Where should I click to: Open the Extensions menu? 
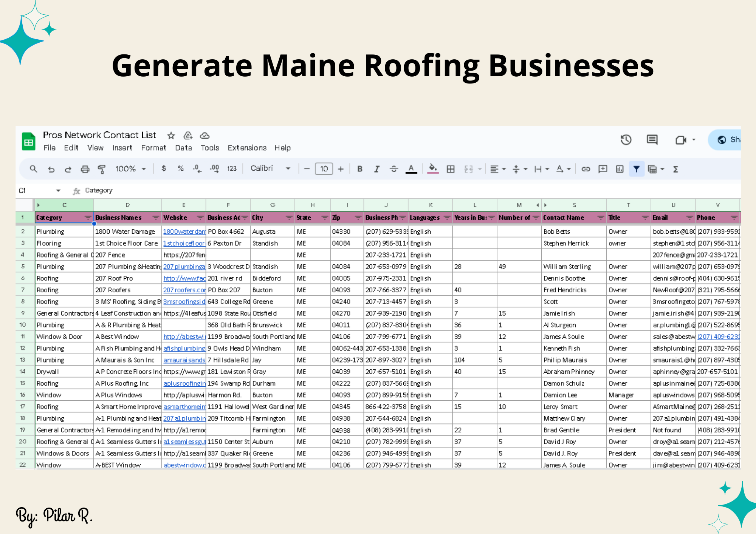247,148
